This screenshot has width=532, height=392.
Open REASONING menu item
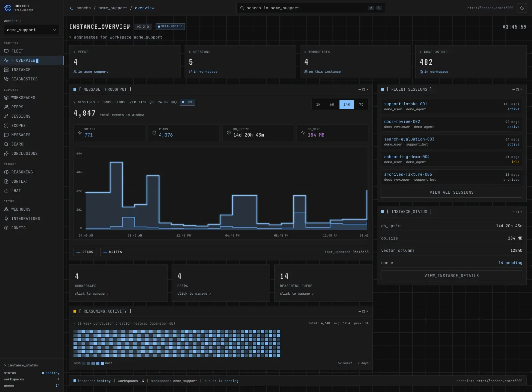coord(32,172)
